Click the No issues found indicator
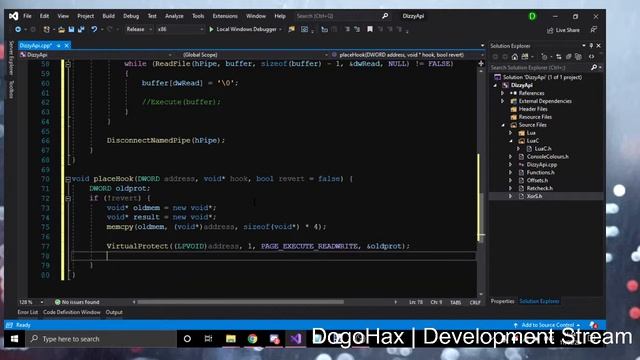 [77, 302]
